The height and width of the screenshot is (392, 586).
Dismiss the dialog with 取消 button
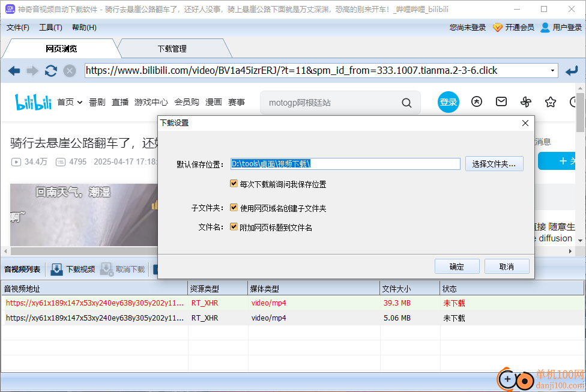tap(507, 267)
